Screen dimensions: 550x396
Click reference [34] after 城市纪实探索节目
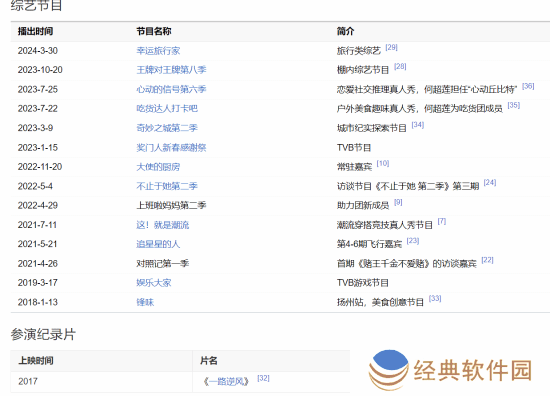pyautogui.click(x=418, y=125)
